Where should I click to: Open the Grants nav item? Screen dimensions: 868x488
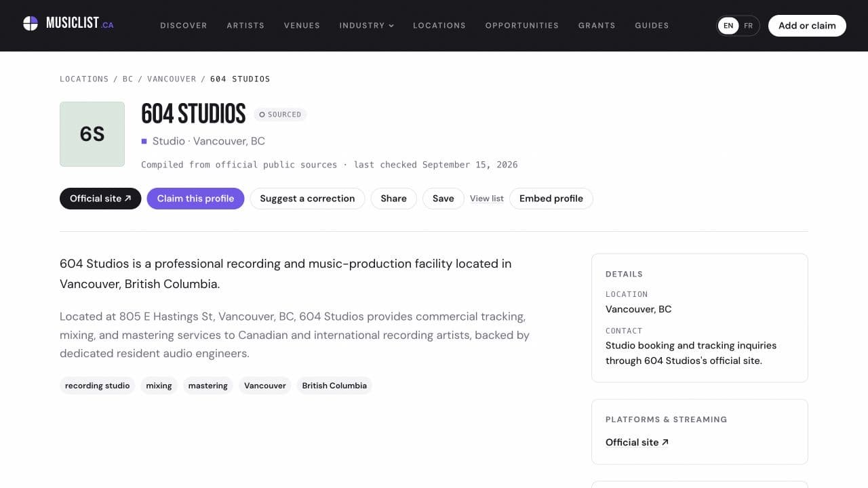pyautogui.click(x=597, y=26)
